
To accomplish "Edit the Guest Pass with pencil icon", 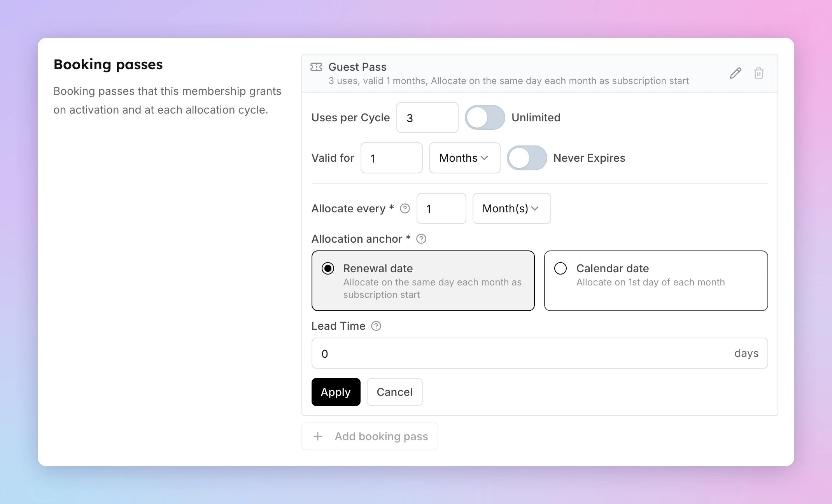I will 735,73.
